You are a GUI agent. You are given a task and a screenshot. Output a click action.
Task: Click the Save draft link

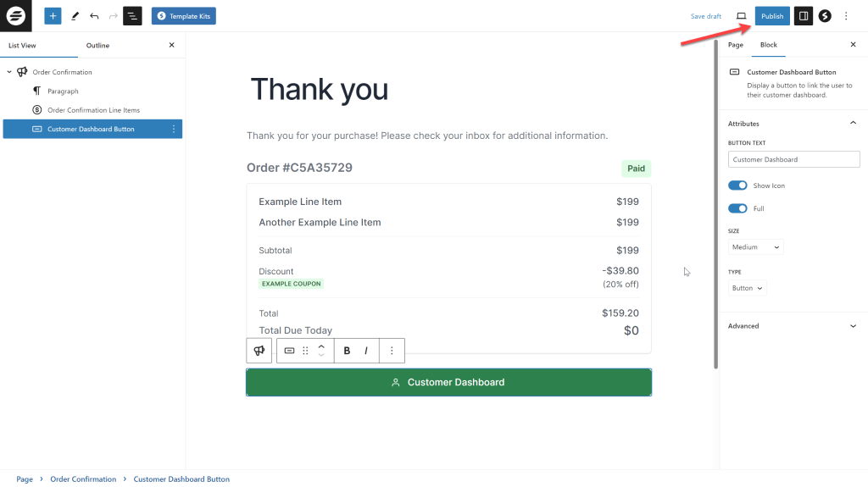tap(706, 16)
